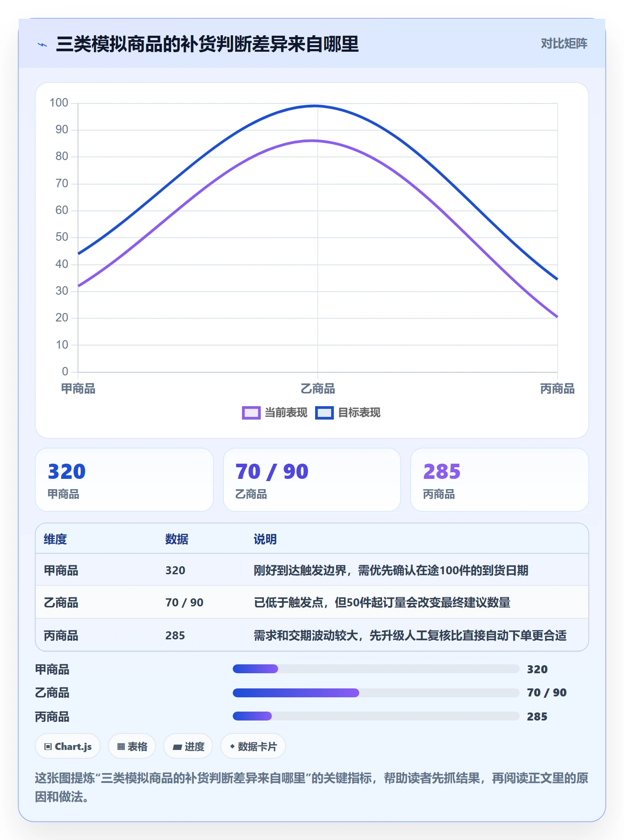Image resolution: width=624 pixels, height=840 pixels.
Task: Click the 丙商品 x-axis label on chart
Action: (x=557, y=389)
